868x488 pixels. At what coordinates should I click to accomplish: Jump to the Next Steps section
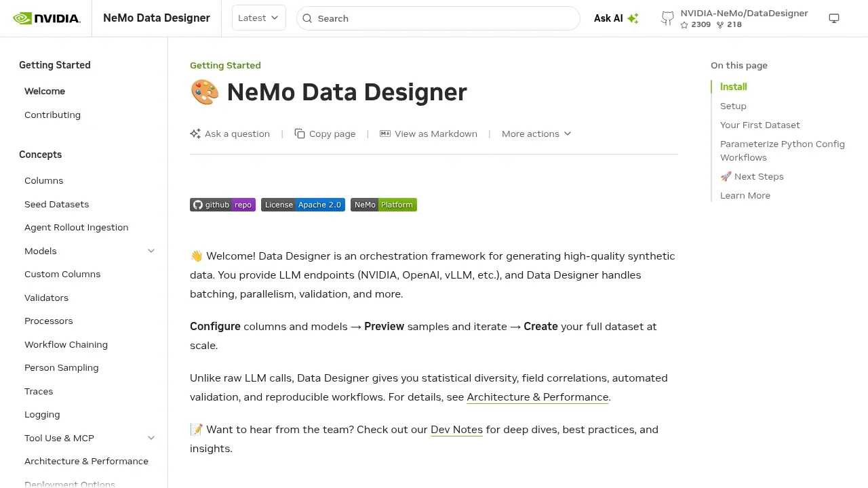(x=751, y=177)
